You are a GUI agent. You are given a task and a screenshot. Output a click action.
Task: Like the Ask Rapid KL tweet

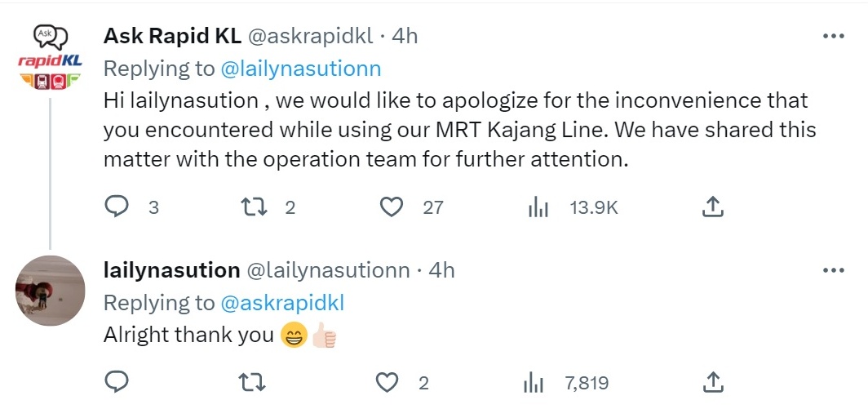tap(392, 207)
